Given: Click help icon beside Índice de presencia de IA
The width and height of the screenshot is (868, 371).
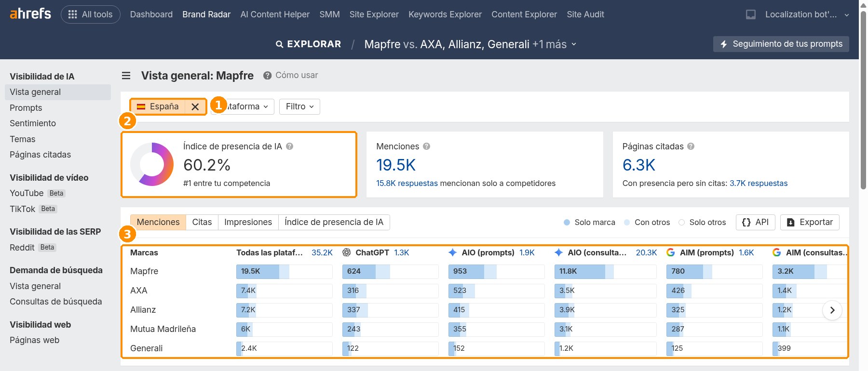Looking at the screenshot, I should pos(290,146).
